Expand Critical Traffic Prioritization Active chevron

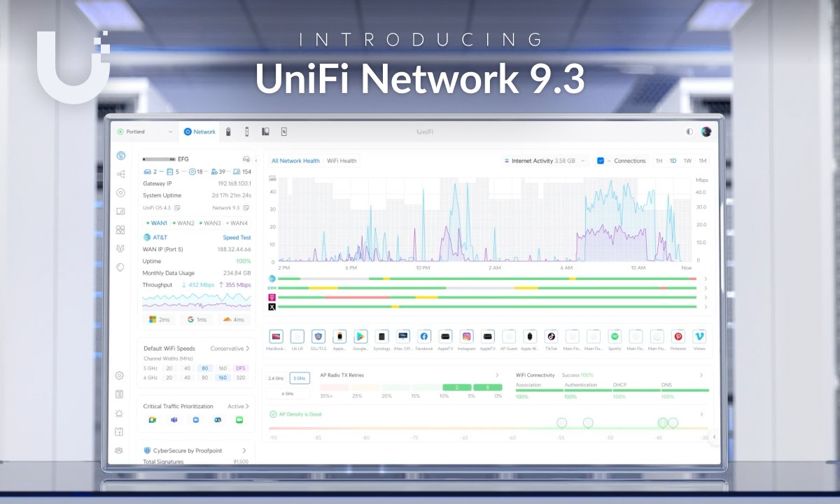[248, 406]
